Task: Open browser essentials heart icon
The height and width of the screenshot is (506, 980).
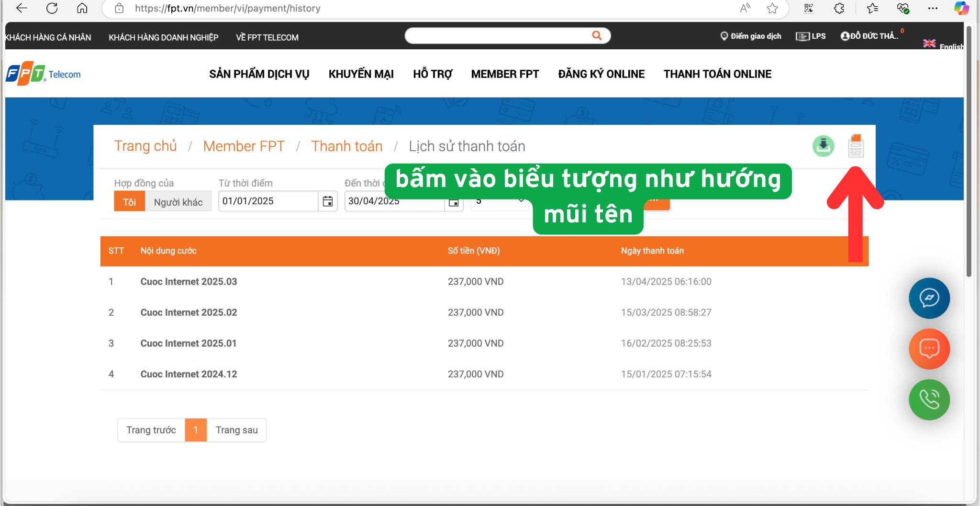Action: [902, 8]
